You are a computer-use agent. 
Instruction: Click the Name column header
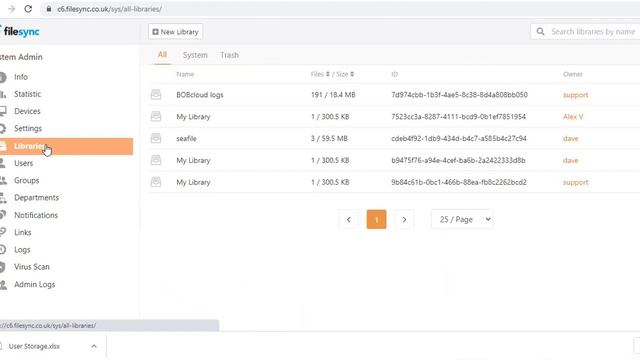click(x=185, y=74)
